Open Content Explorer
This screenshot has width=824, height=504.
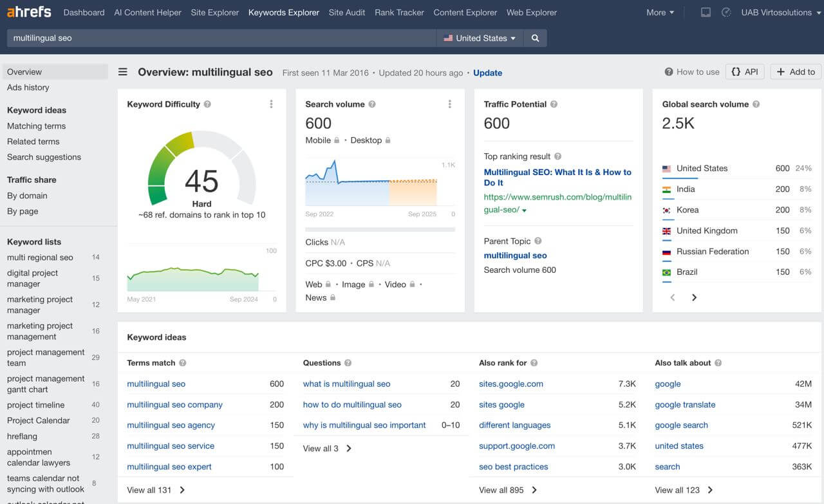465,12
